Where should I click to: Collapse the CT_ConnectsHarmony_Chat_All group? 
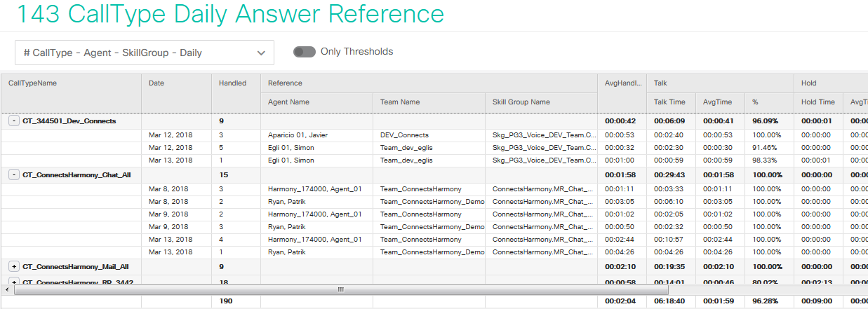(x=13, y=174)
